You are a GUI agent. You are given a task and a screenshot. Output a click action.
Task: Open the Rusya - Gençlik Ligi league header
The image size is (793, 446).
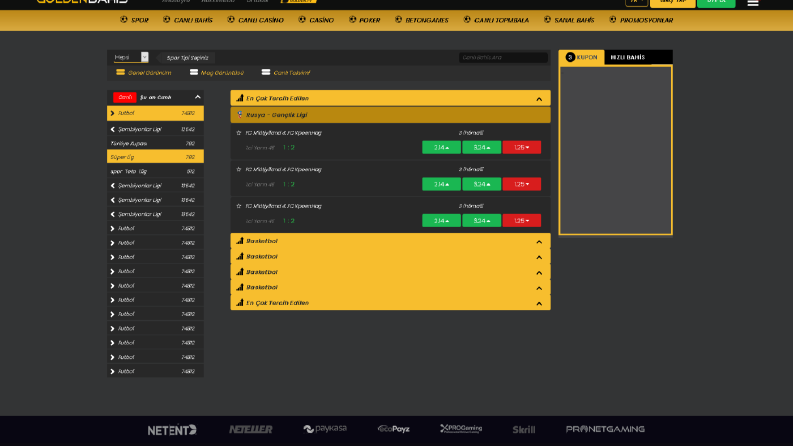pyautogui.click(x=390, y=115)
